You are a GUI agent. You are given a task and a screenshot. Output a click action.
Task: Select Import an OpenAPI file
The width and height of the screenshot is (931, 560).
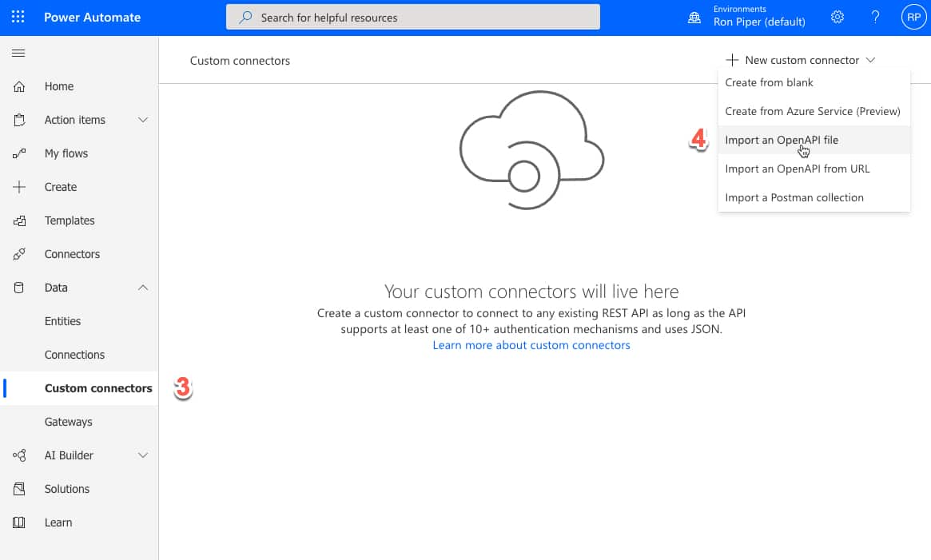click(781, 140)
